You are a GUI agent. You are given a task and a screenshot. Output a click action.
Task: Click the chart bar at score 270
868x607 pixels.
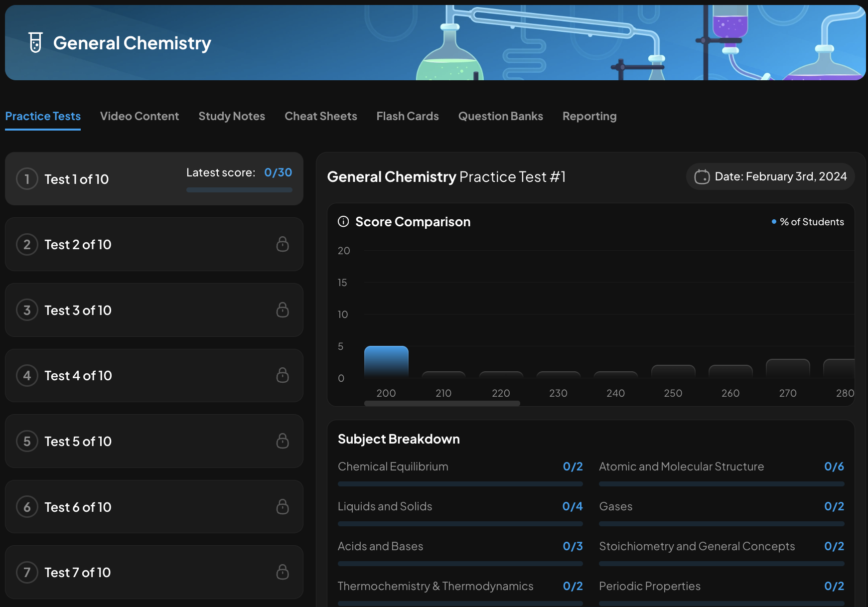pos(788,368)
